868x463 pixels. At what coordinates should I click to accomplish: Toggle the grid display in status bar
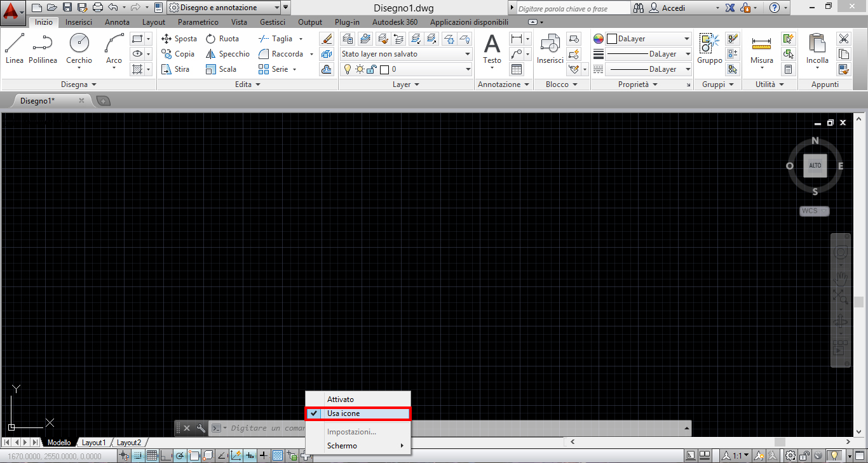(x=152, y=455)
